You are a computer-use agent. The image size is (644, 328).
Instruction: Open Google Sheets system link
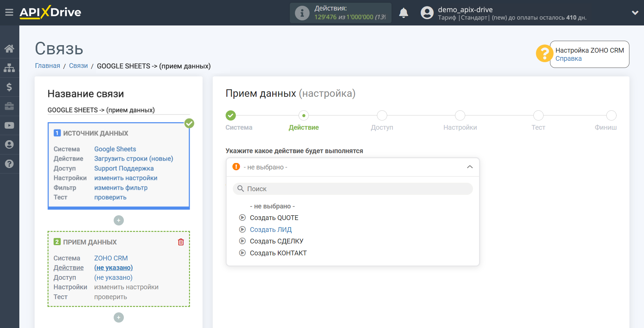pyautogui.click(x=115, y=149)
